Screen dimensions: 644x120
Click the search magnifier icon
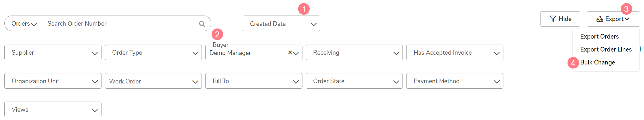202,24
